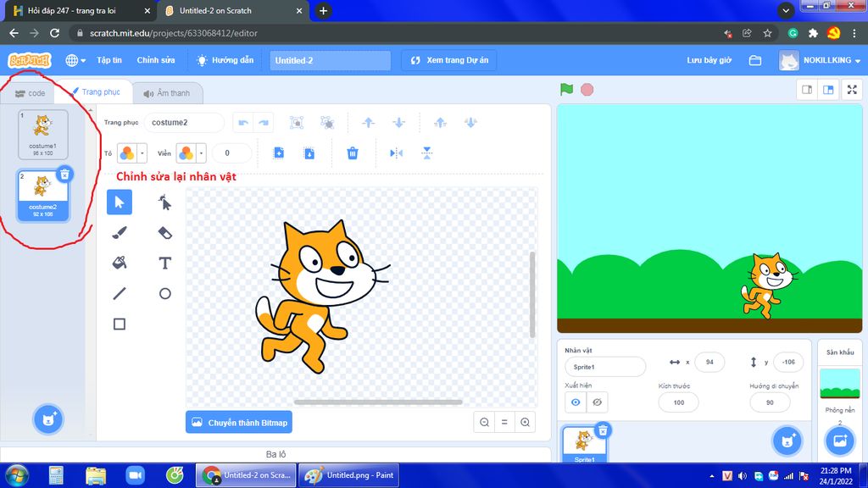Reset canvas zoom with equals icon

click(x=504, y=422)
